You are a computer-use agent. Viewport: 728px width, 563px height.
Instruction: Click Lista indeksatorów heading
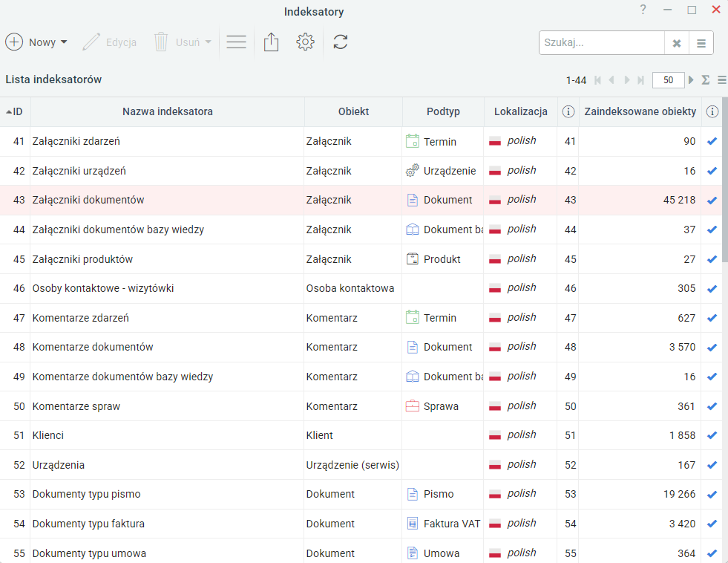coord(53,79)
